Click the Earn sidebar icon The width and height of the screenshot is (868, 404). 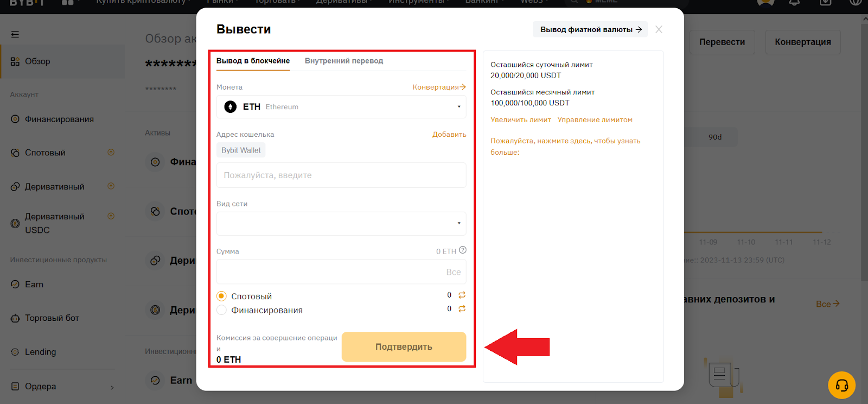tap(15, 284)
